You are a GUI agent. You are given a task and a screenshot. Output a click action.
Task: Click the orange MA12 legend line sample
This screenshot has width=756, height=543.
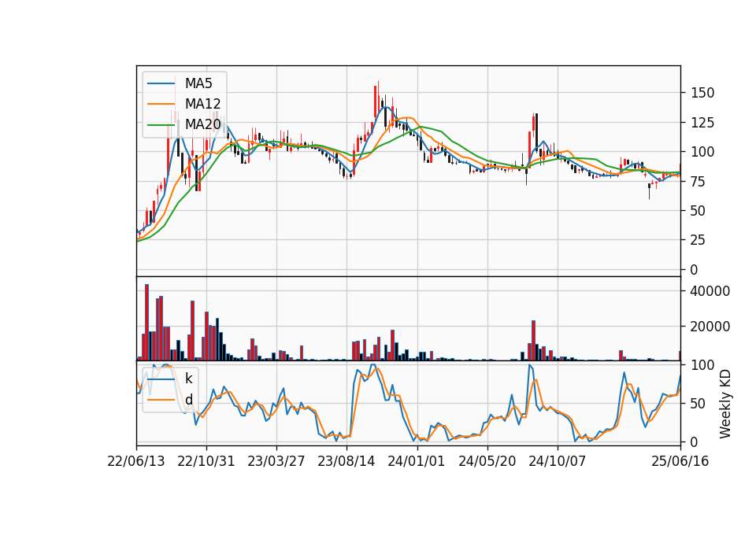point(161,104)
